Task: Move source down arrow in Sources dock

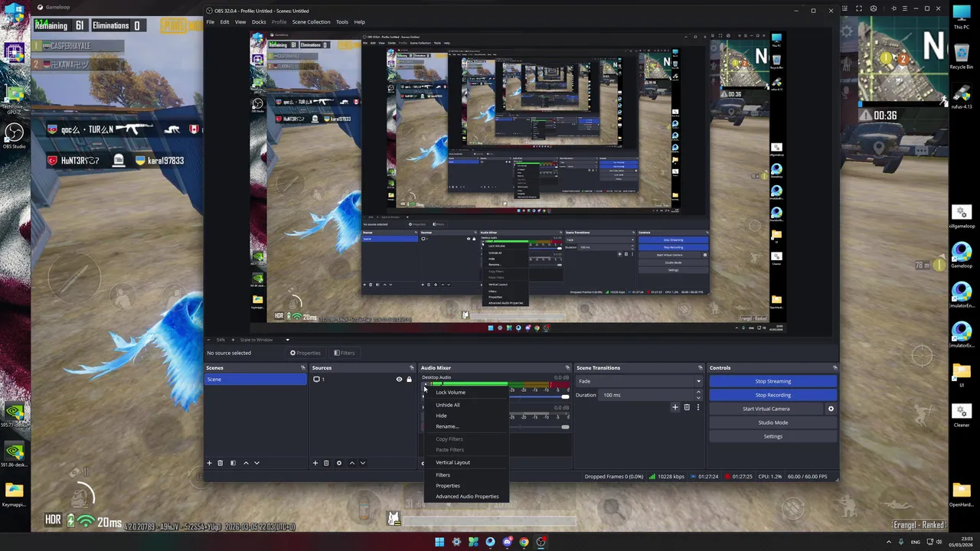Action: (363, 463)
